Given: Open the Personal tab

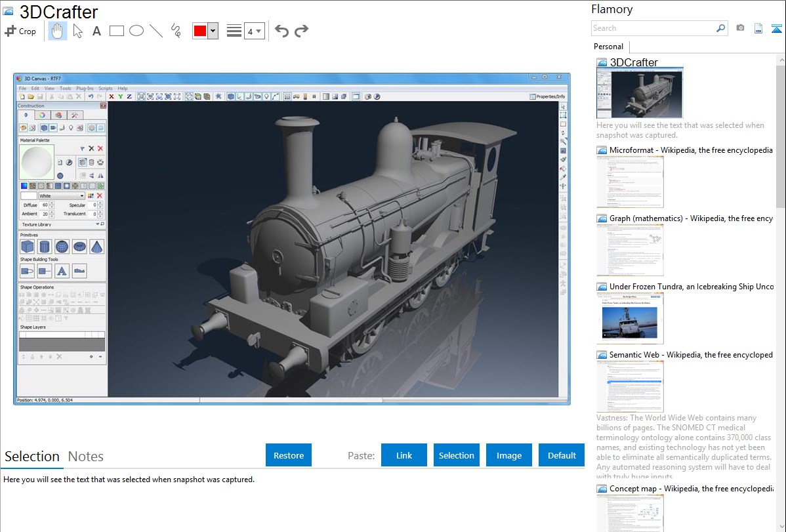Looking at the screenshot, I should pyautogui.click(x=608, y=47).
